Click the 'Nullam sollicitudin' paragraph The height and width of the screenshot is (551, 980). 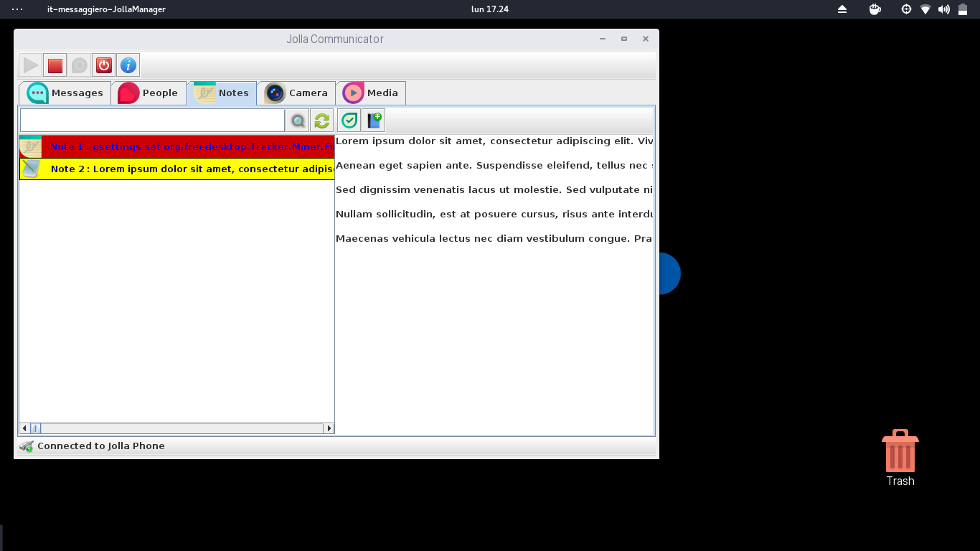(494, 214)
